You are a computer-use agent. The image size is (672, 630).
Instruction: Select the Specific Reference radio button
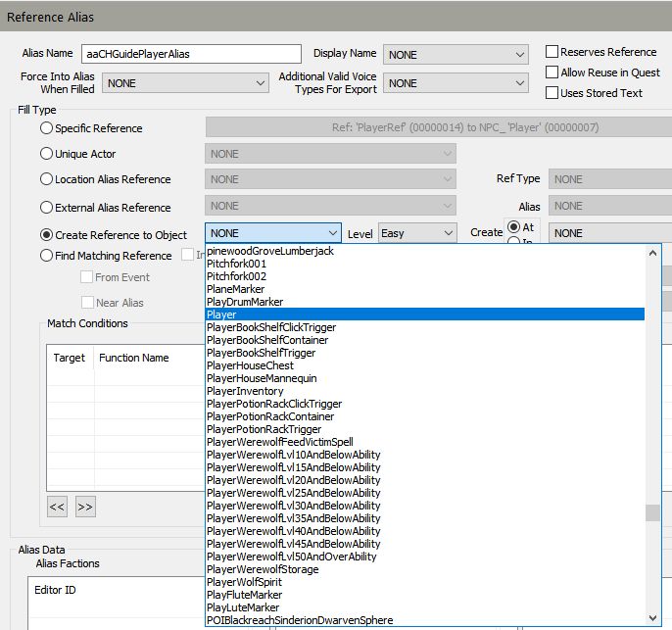(46, 128)
